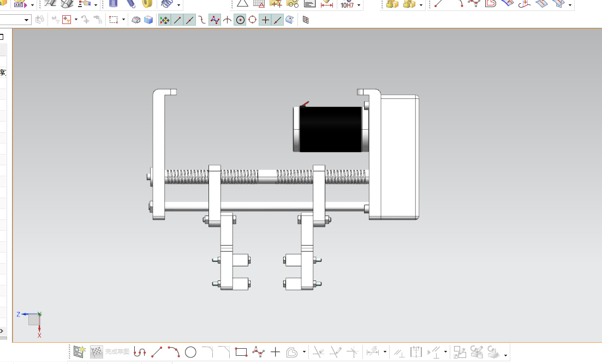This screenshot has height=364, width=602.
Task: Toggle the Quadrant Point snap option
Action: (x=253, y=20)
